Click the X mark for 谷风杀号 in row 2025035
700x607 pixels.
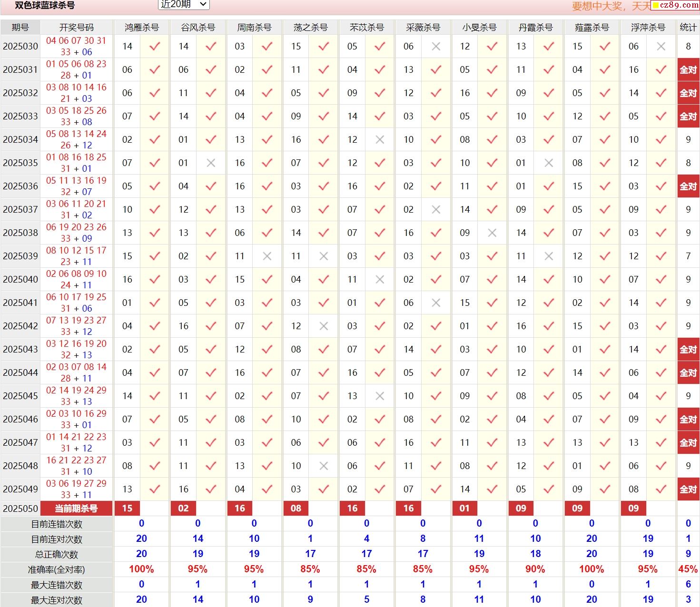(x=211, y=163)
